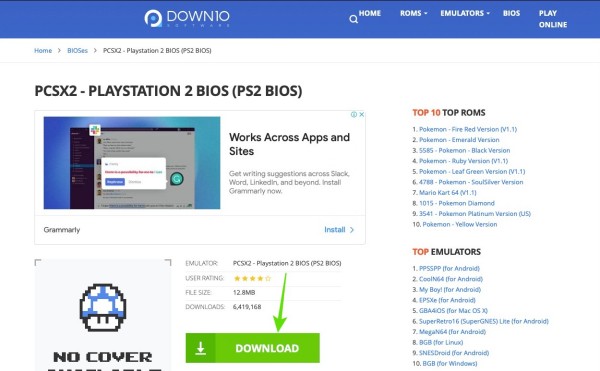Viewport: 600px width, 371px height.
Task: Open PLAY ONLINE in the navigation
Action: (553, 19)
